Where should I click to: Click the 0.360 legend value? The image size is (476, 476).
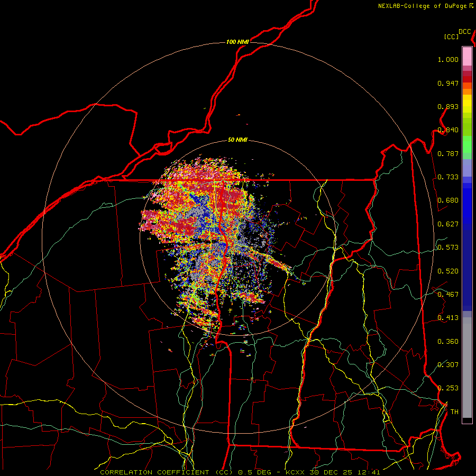tap(448, 342)
